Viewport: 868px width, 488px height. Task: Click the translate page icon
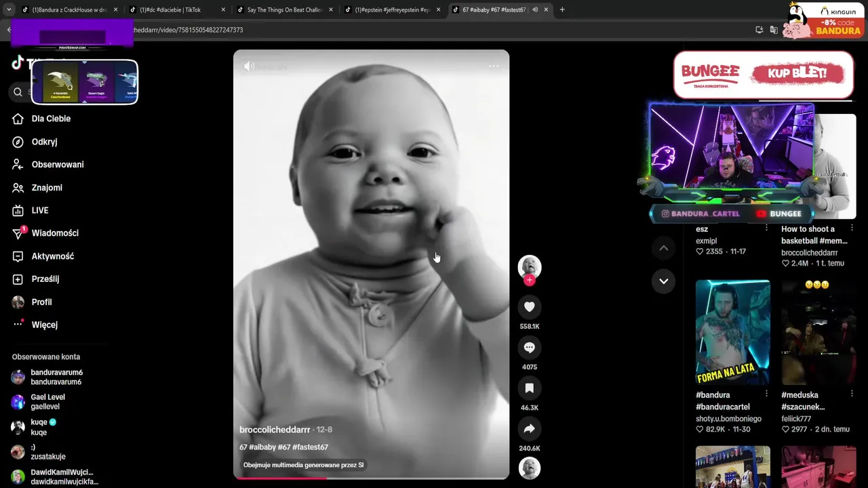pos(774,30)
